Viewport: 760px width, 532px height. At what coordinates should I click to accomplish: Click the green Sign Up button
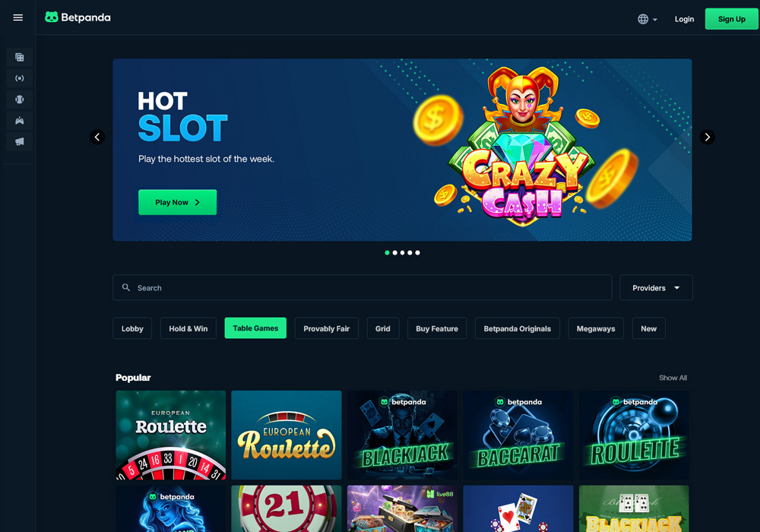point(731,19)
